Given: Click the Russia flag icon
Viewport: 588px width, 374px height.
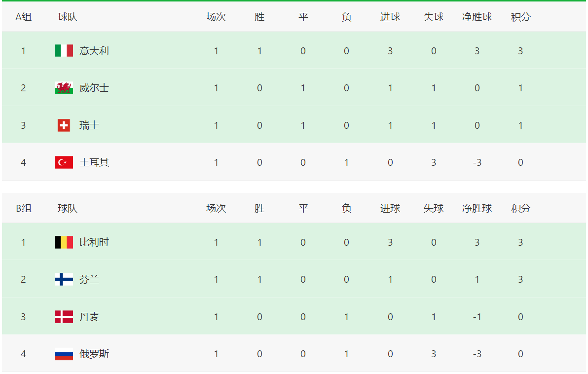Looking at the screenshot, I should coord(64,354).
